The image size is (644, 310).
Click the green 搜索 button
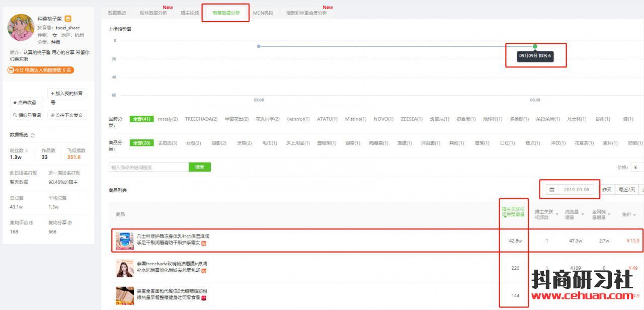[x=199, y=167]
